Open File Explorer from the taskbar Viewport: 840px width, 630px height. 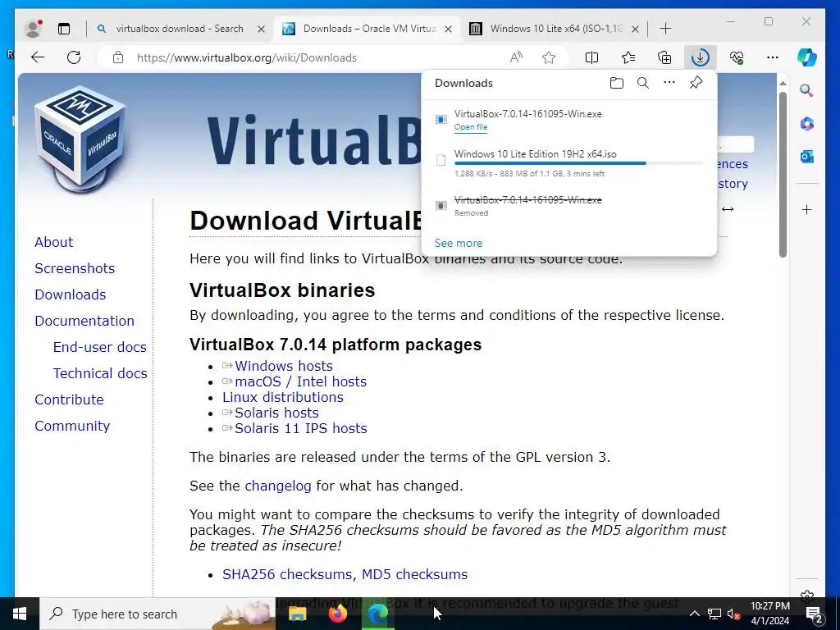pos(297,614)
